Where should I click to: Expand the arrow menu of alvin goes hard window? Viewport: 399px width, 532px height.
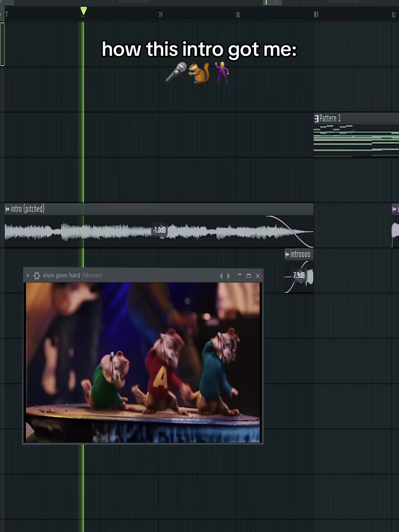tap(28, 276)
